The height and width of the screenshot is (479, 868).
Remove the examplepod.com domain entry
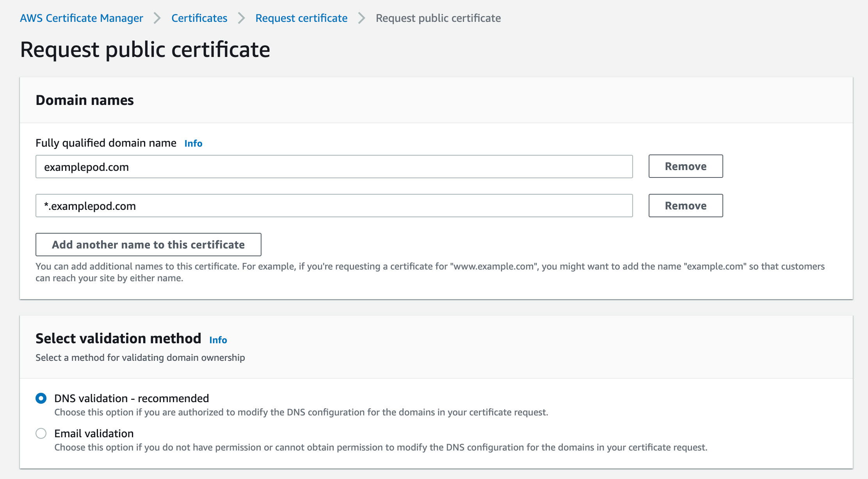click(x=686, y=166)
